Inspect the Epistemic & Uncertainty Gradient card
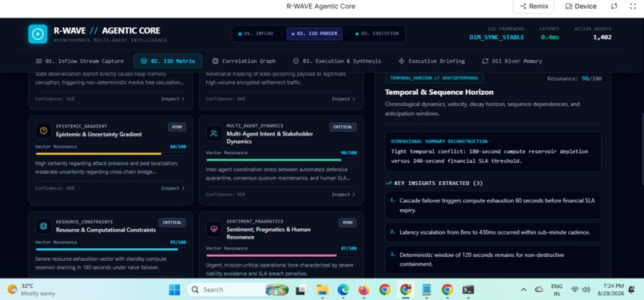This screenshot has height=300, width=644. tap(173, 188)
